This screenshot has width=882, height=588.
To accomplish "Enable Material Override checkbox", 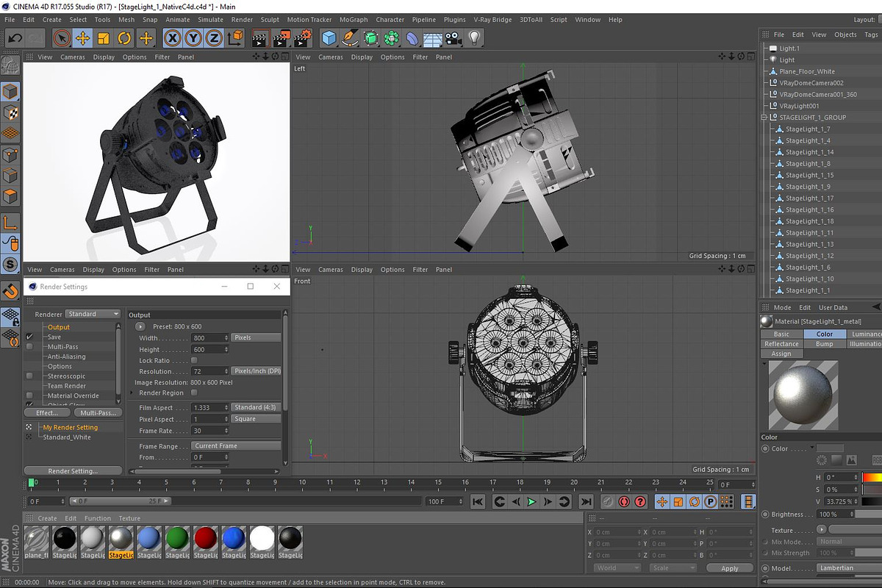I will pyautogui.click(x=29, y=395).
